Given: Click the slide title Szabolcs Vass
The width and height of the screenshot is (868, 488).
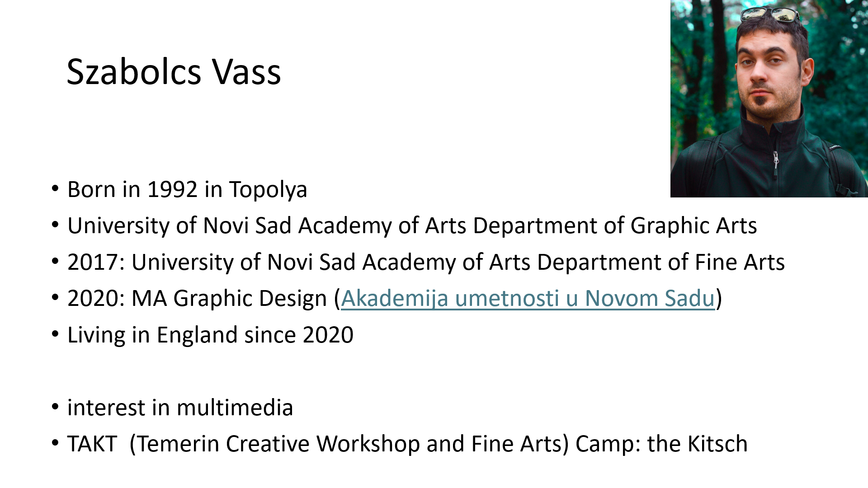Looking at the screenshot, I should coord(174,72).
